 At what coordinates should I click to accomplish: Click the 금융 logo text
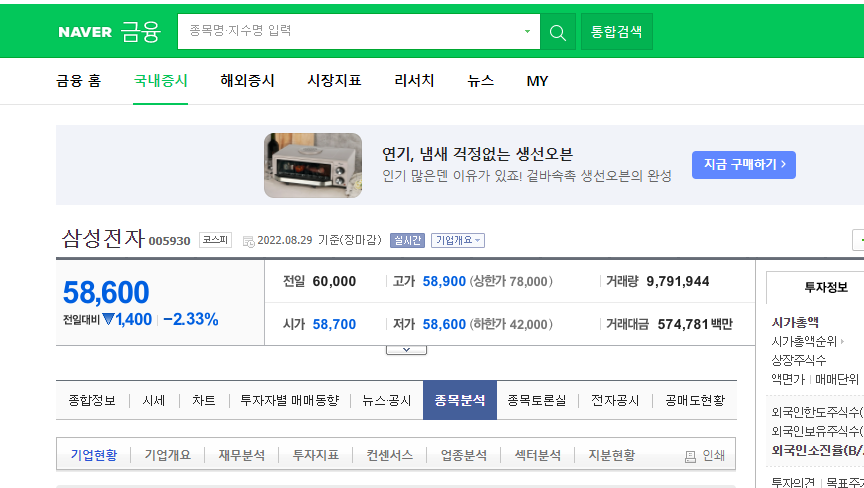[x=141, y=32]
